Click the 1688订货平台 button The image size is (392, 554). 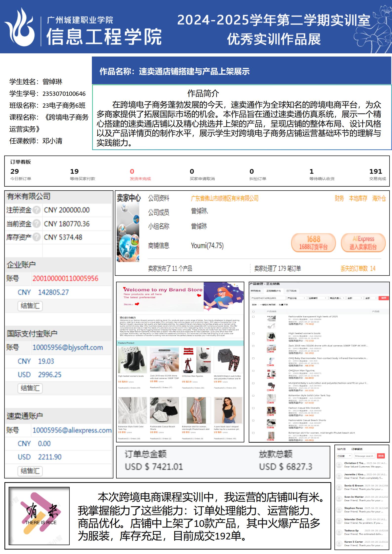[313, 243]
